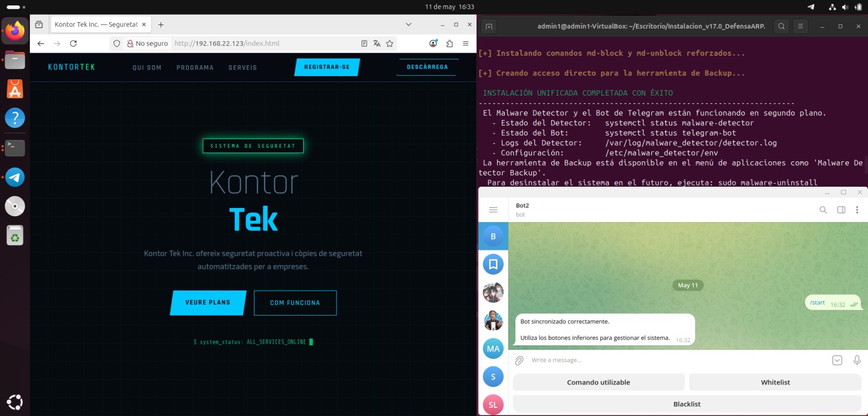Close the Kontor Tek Inc. tab
This screenshot has height=416, width=868.
(x=144, y=24)
